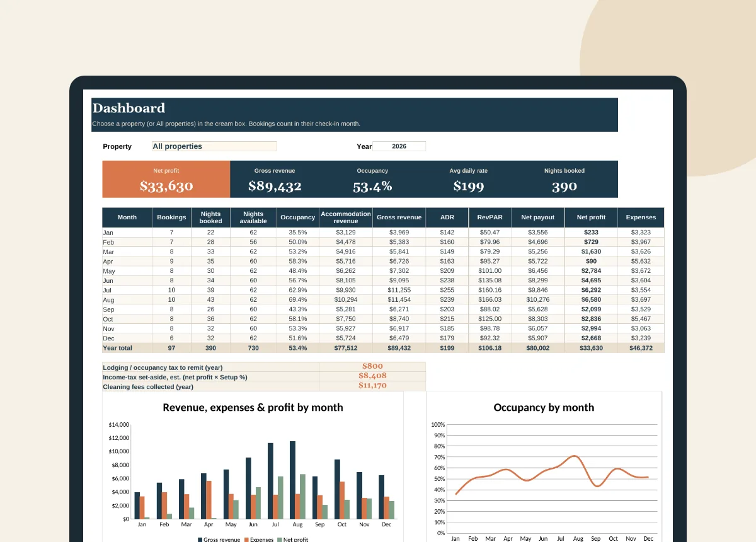Click the Nights booked 390 card
This screenshot has width=756, height=542.
[564, 180]
